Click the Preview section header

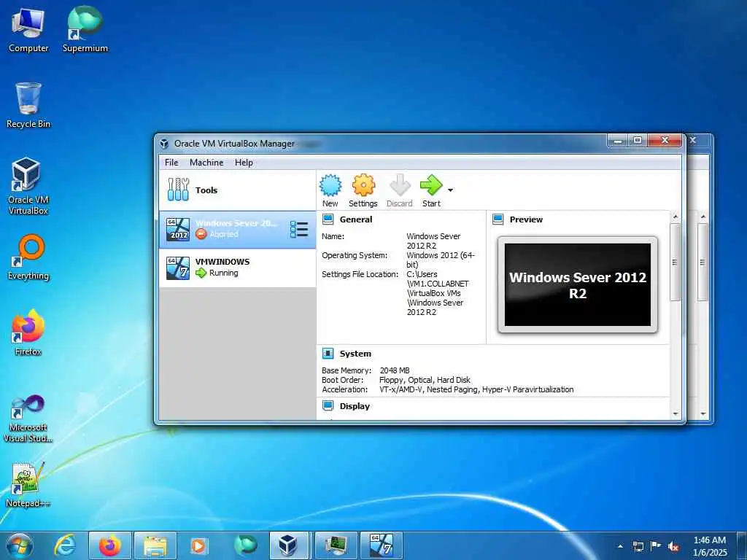pos(526,219)
